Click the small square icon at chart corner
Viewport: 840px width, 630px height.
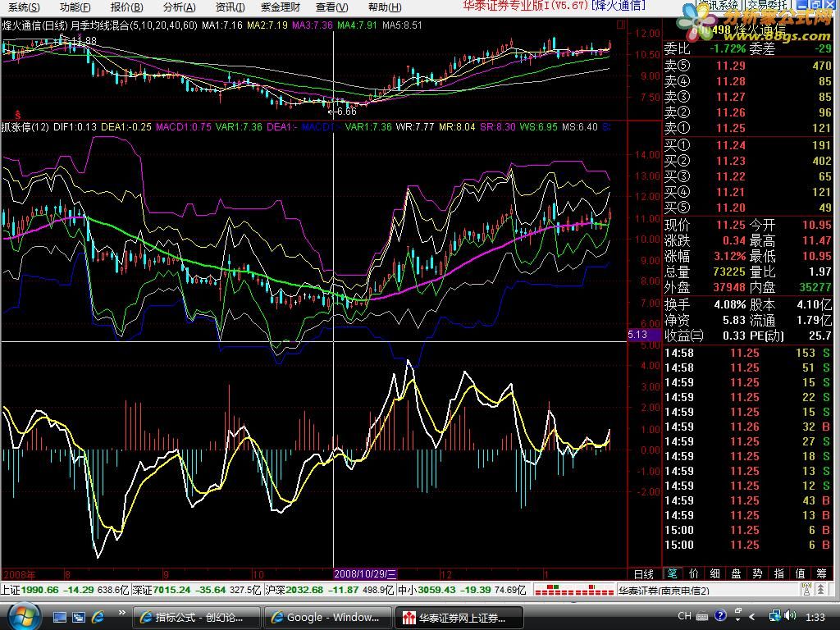coord(621,25)
